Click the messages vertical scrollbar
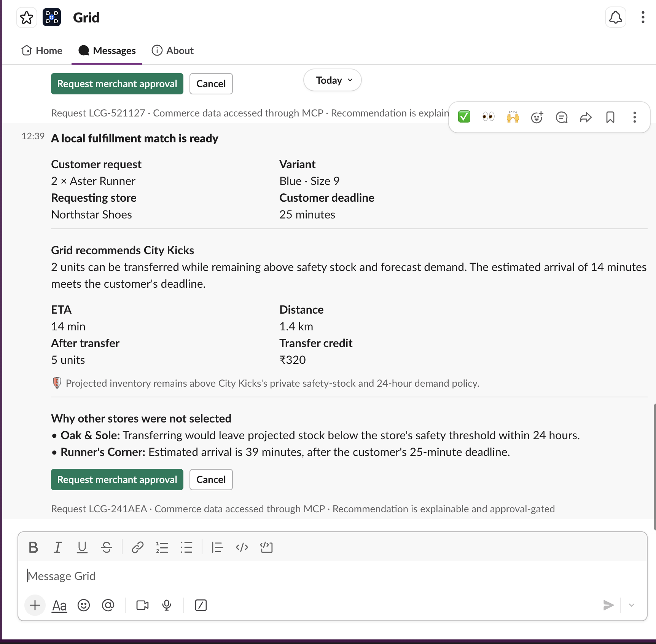656x644 pixels. 654,467
